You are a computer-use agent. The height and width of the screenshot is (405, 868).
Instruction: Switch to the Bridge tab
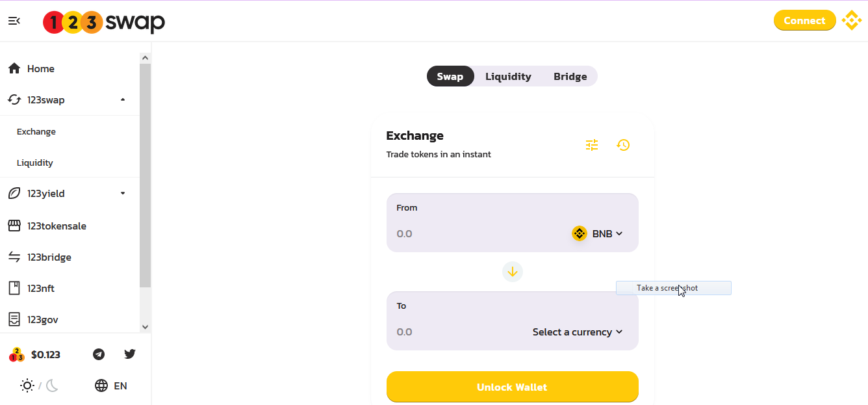570,77
